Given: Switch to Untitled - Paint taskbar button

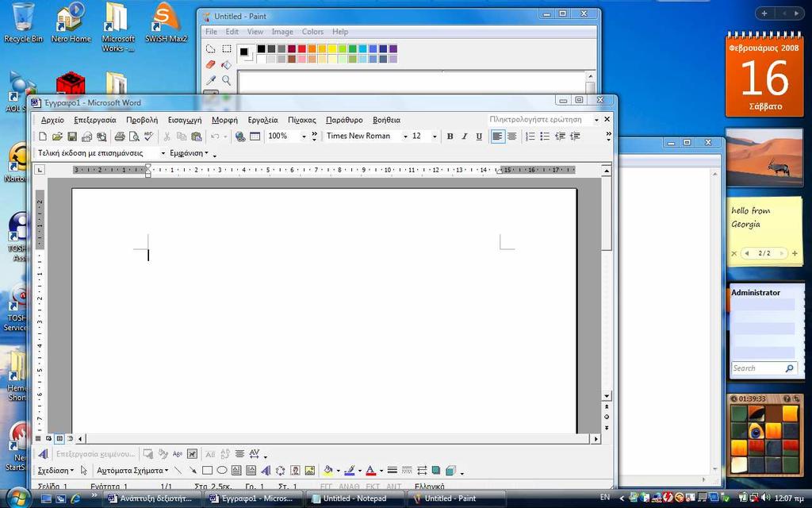Looking at the screenshot, I should pos(456,498).
